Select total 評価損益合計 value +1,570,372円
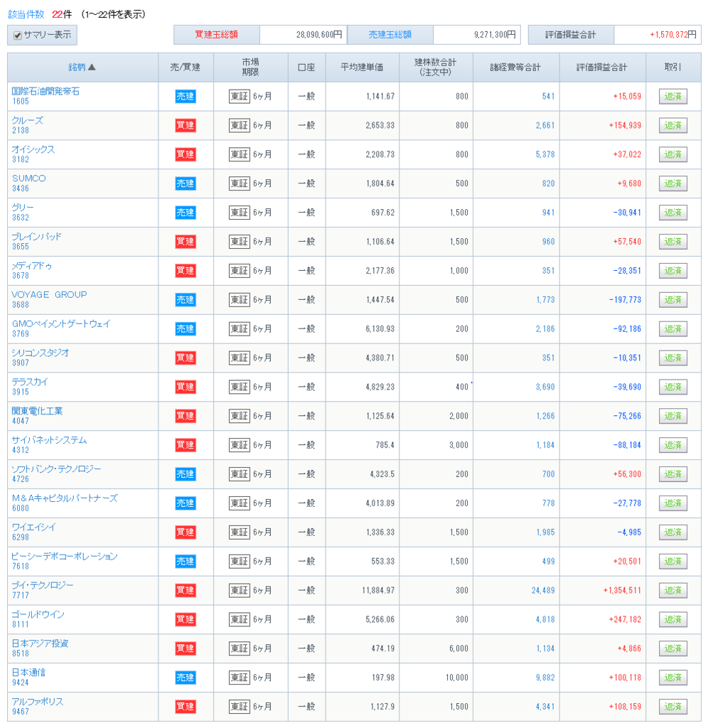 (673, 35)
